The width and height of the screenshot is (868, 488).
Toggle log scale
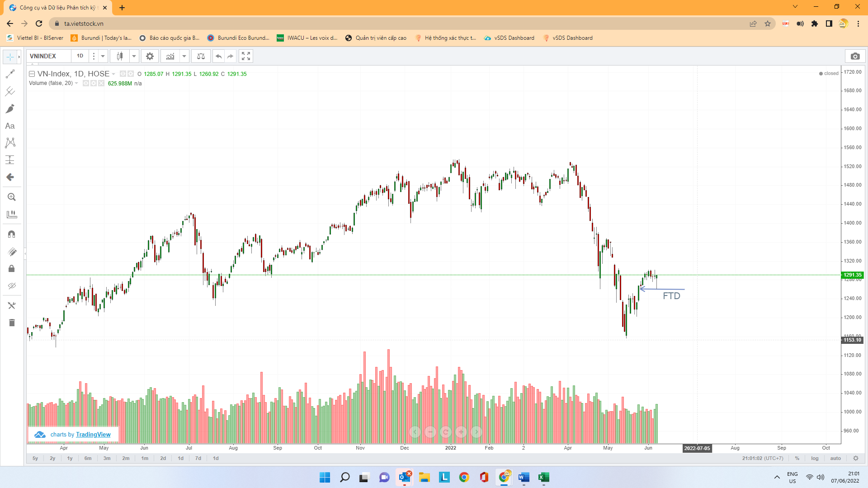[x=815, y=458]
